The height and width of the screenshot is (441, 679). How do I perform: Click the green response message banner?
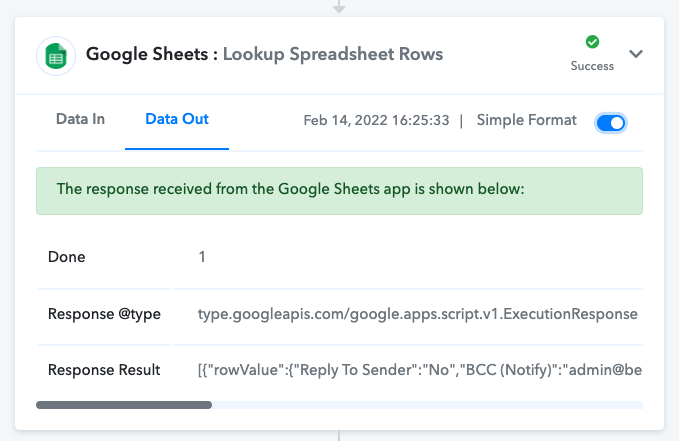[x=339, y=191]
